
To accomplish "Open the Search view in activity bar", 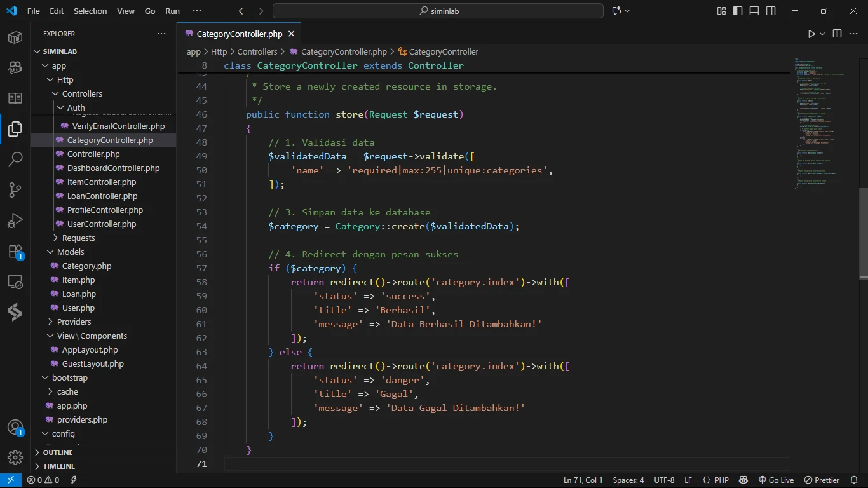I will click(15, 159).
